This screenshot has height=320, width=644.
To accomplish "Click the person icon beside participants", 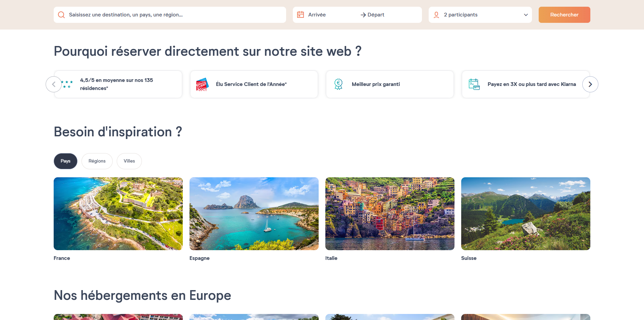I will [436, 15].
